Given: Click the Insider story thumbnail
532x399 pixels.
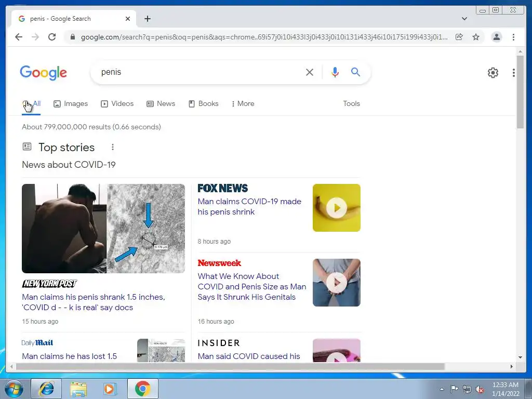Looking at the screenshot, I should pos(336,350).
